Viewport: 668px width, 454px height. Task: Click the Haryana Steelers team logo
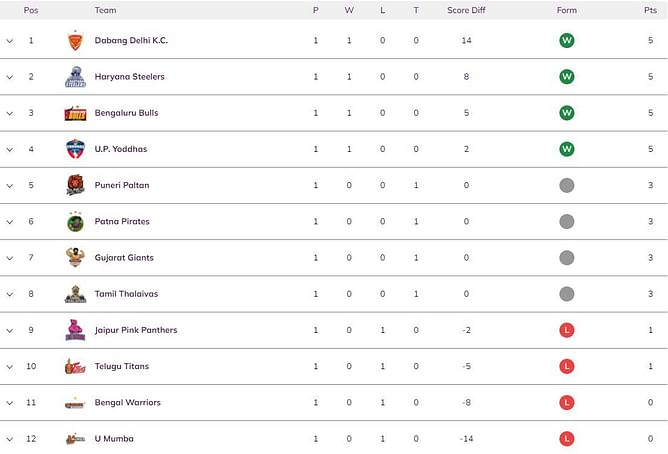coord(75,77)
